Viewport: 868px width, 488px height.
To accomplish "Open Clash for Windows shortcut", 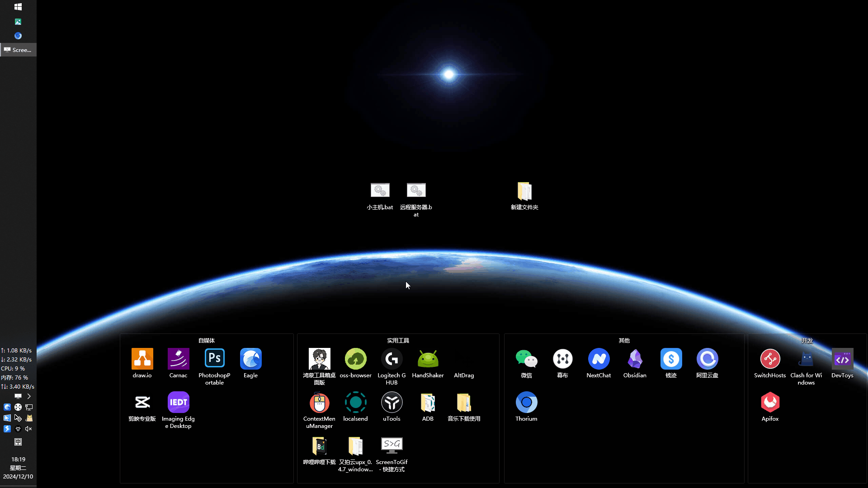I will pyautogui.click(x=806, y=367).
